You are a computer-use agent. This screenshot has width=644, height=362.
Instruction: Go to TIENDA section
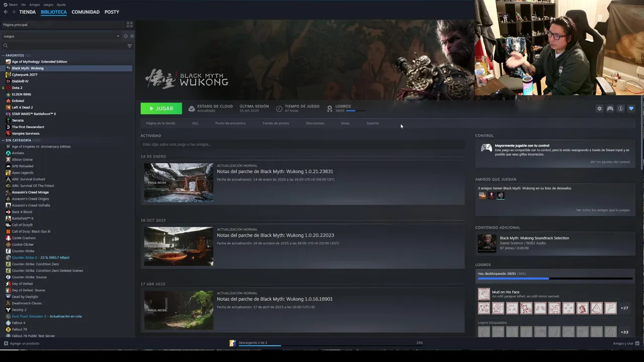pyautogui.click(x=27, y=12)
